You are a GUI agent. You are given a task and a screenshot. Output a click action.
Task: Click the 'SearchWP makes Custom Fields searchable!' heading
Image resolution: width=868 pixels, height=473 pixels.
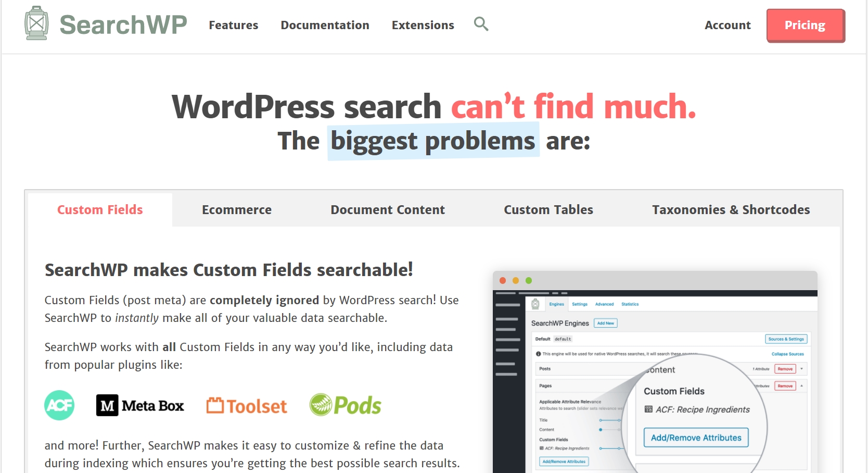229,270
